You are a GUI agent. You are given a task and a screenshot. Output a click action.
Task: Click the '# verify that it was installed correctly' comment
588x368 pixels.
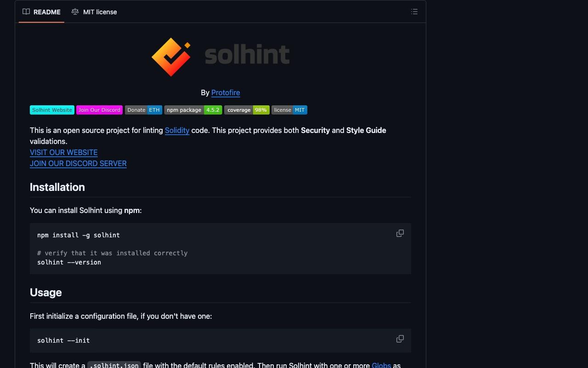click(113, 253)
